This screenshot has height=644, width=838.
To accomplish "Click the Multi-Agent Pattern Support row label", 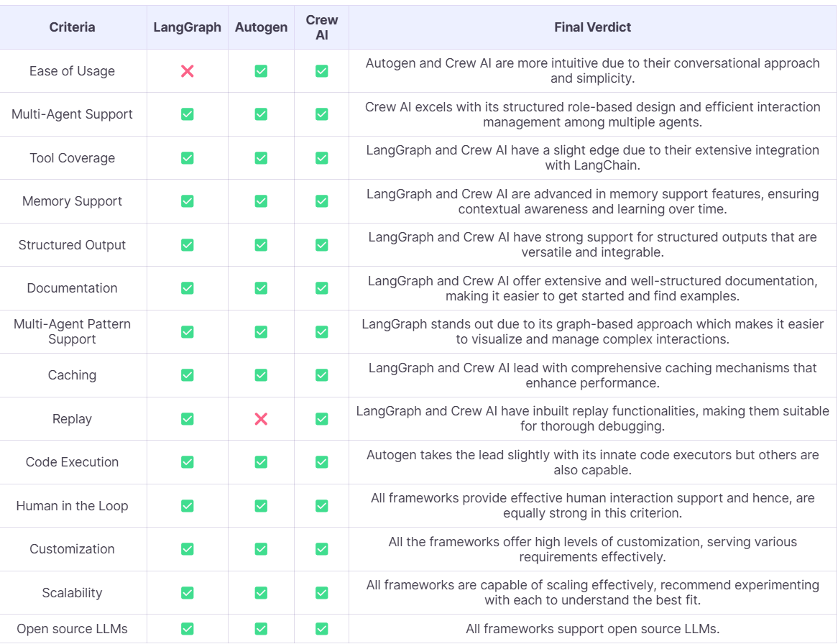I will 72,331.
